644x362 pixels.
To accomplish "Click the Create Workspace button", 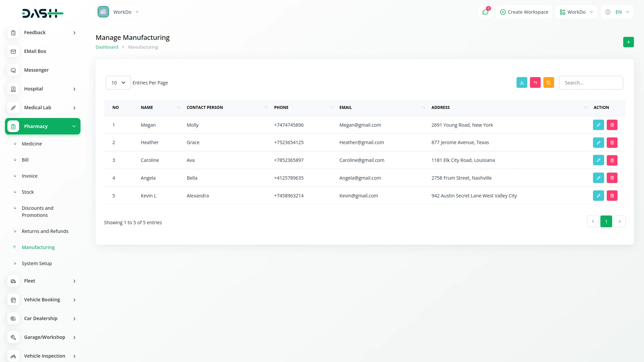I will (x=524, y=12).
